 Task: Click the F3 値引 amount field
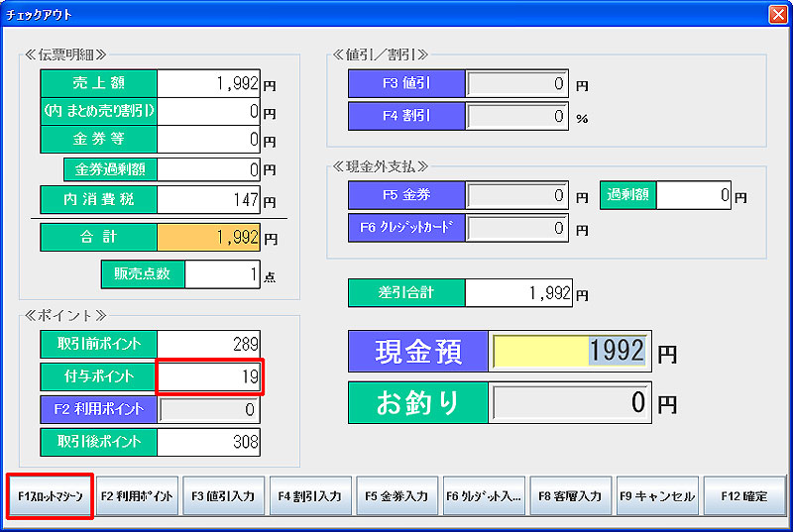click(x=517, y=84)
